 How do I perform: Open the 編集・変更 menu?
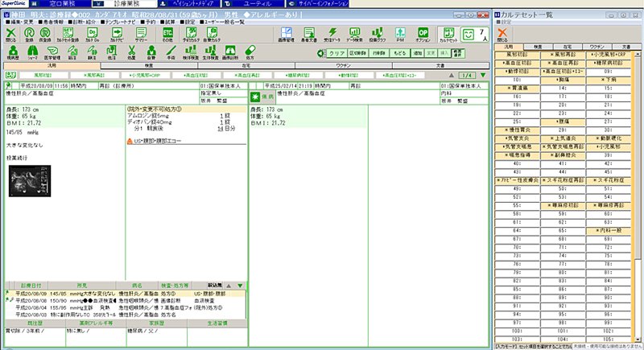point(19,22)
